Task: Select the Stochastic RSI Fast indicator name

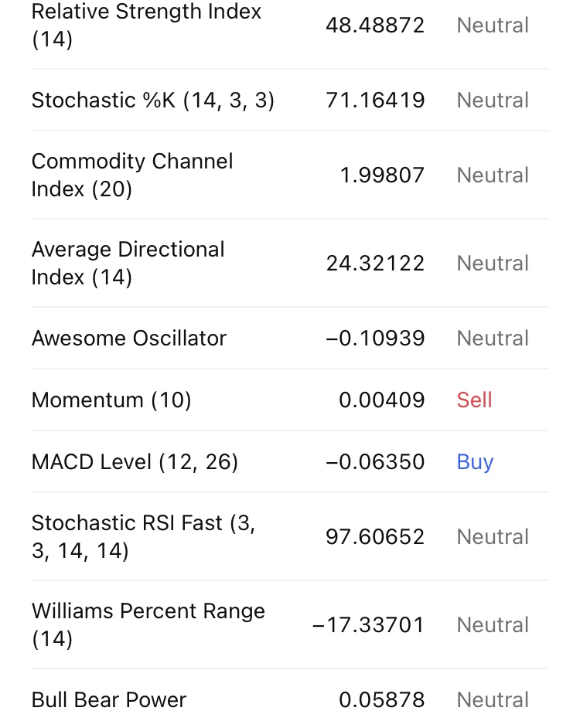Action: [x=143, y=536]
